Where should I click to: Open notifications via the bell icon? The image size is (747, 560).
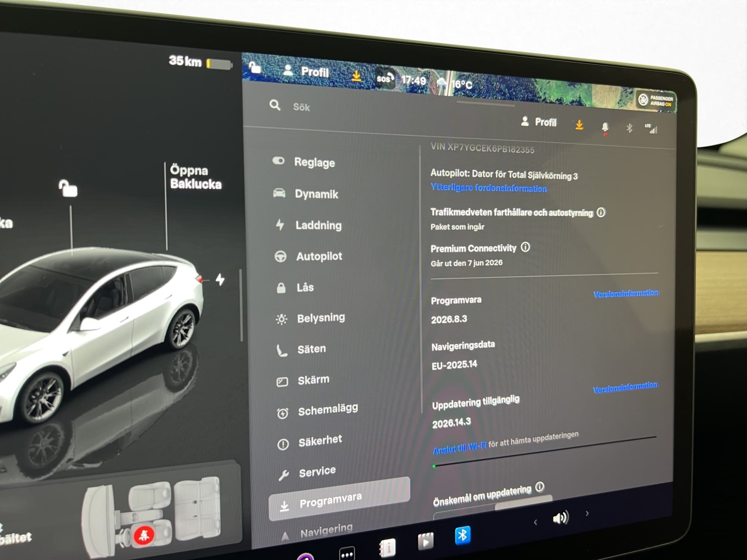point(605,128)
